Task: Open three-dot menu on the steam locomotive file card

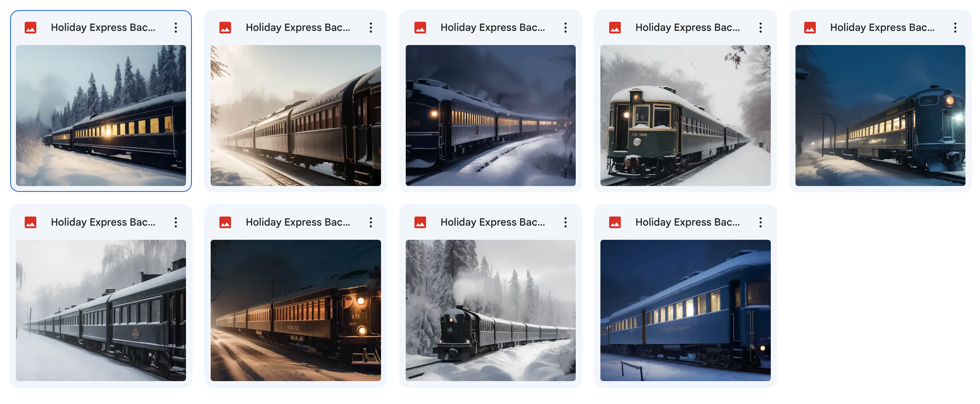Action: 565,222
